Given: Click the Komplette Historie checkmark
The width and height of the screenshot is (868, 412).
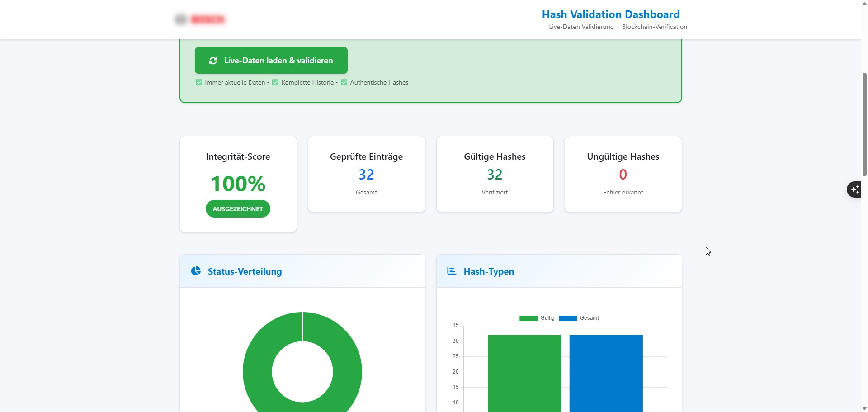Looking at the screenshot, I should coord(275,82).
